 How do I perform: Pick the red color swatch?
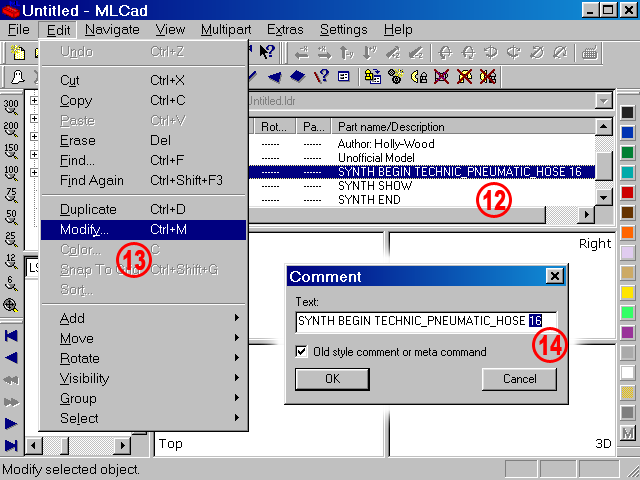pos(627,192)
